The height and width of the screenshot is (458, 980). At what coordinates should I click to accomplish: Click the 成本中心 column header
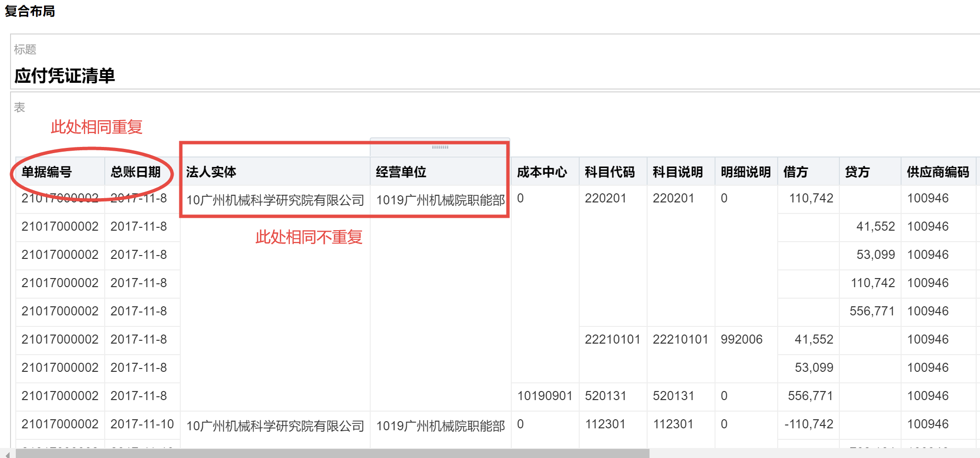542,172
